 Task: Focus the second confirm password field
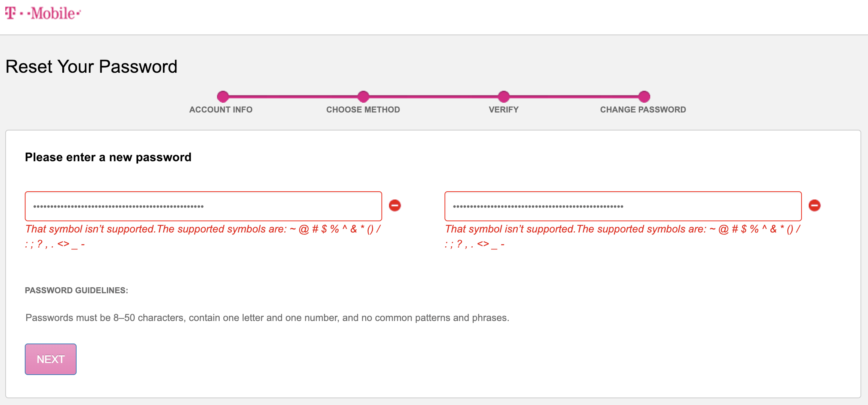tap(623, 206)
